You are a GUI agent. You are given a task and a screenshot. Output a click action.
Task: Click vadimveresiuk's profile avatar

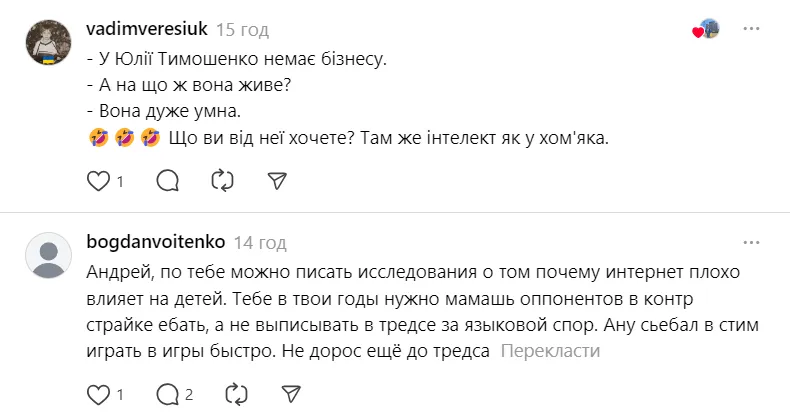tap(46, 42)
